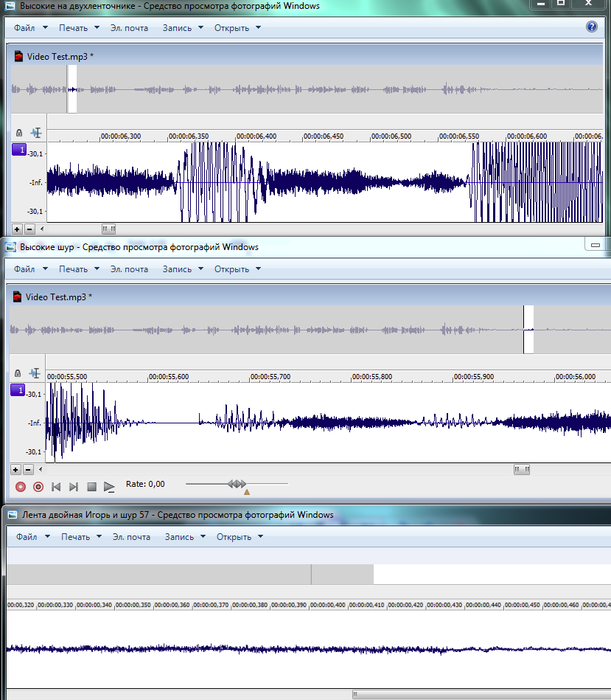Click the 00:00:00,400 ruler mark in the bottom window

click(x=328, y=605)
